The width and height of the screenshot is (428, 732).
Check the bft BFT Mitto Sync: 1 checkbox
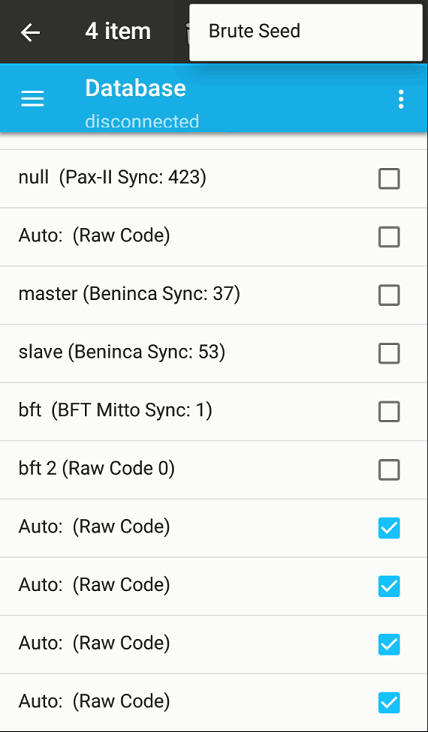coord(389,412)
